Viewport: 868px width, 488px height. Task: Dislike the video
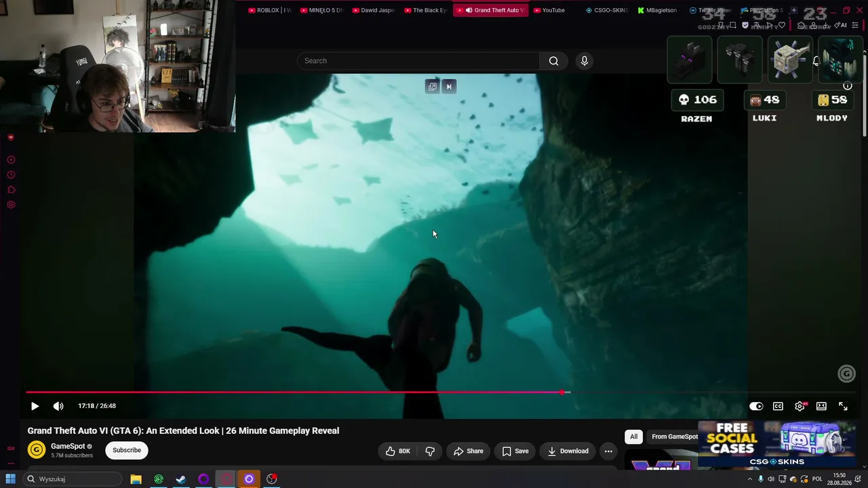(430, 451)
